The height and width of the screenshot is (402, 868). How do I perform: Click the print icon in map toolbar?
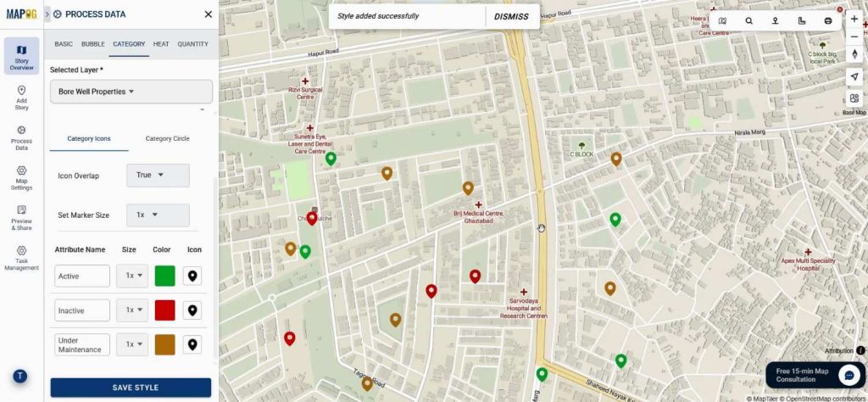pyautogui.click(x=828, y=20)
